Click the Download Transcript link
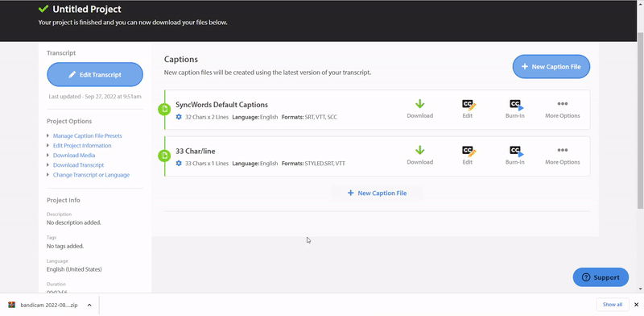The width and height of the screenshot is (644, 316). pyautogui.click(x=78, y=165)
